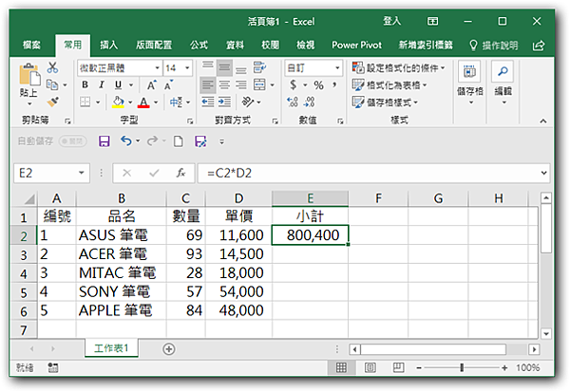Apply comma style number format
Image resolution: width=570 pixels, height=392 pixels.
[334, 84]
